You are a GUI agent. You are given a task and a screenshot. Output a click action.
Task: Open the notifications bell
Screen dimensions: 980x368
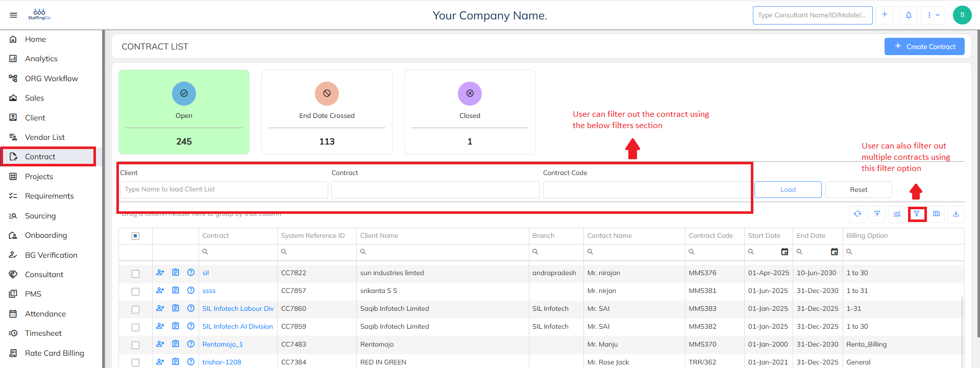point(909,15)
